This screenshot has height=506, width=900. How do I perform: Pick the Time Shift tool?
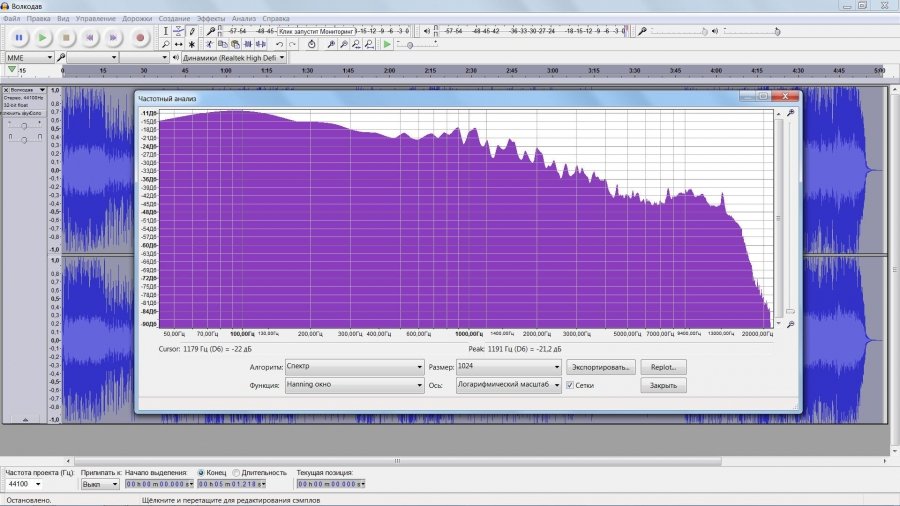click(178, 44)
